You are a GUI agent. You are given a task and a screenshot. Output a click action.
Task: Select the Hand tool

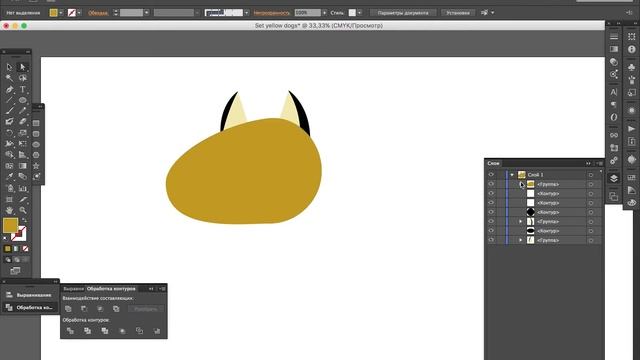9,210
